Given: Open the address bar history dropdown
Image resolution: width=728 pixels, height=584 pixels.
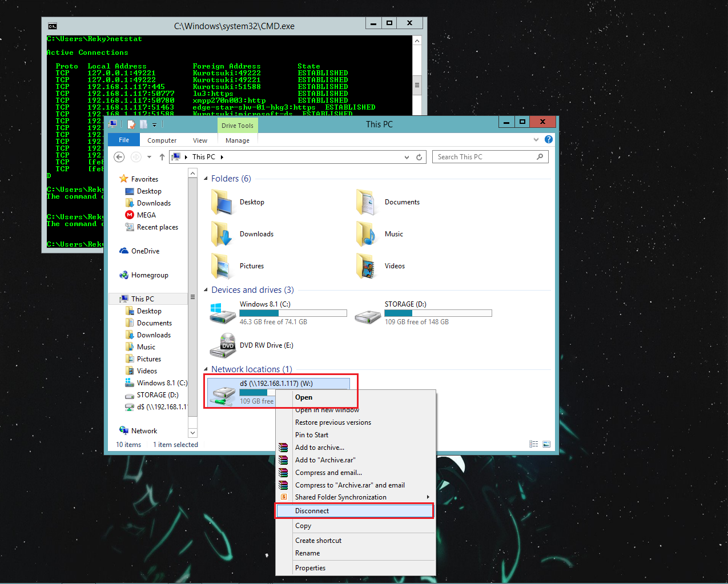Looking at the screenshot, I should [x=407, y=157].
